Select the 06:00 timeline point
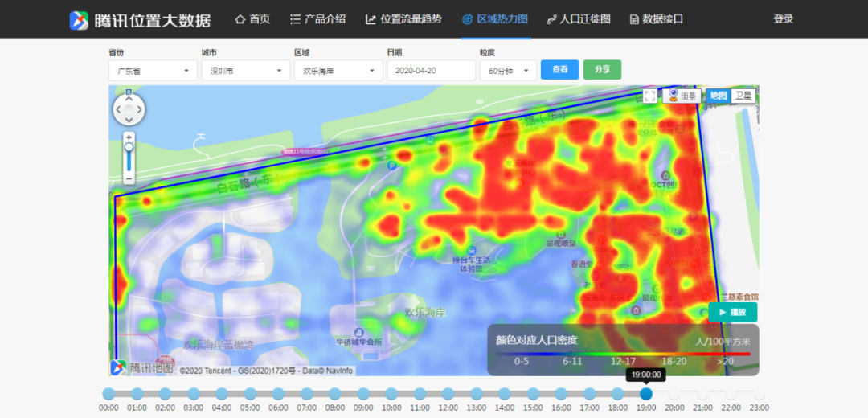Screen dimensions: 868x418 tap(278, 394)
